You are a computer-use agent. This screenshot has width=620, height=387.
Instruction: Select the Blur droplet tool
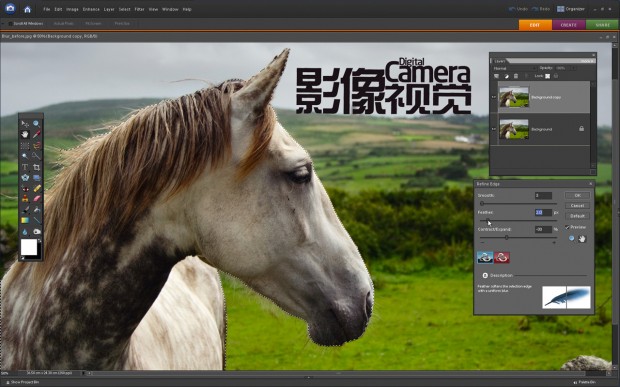(x=25, y=232)
